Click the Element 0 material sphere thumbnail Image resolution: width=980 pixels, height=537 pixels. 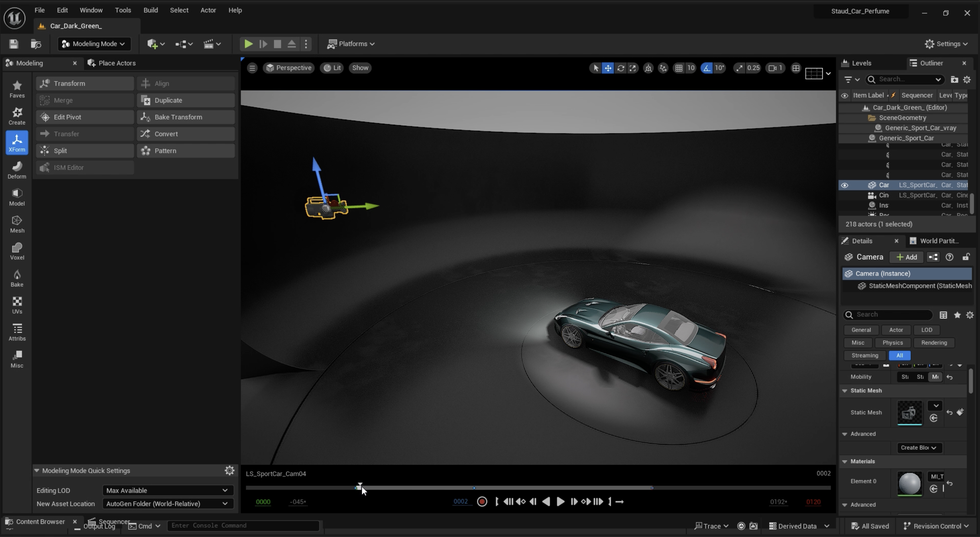coord(909,484)
